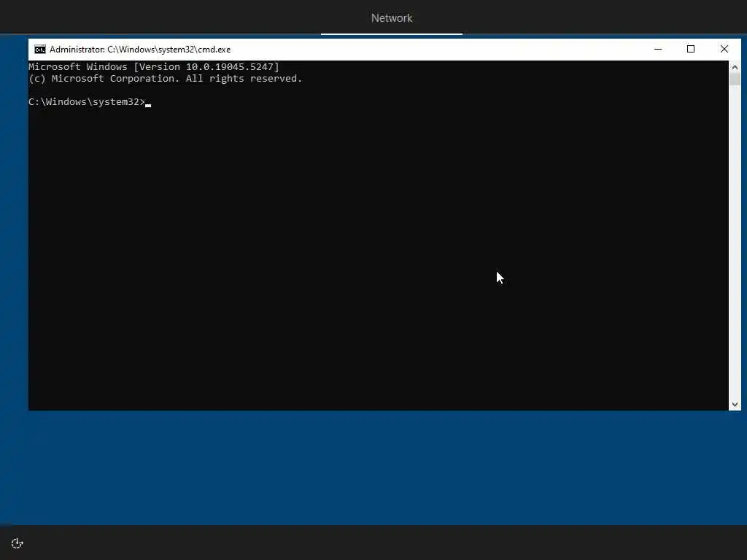Click the scrollbar down arrow
Viewport: 747px width, 560px height.
click(735, 404)
